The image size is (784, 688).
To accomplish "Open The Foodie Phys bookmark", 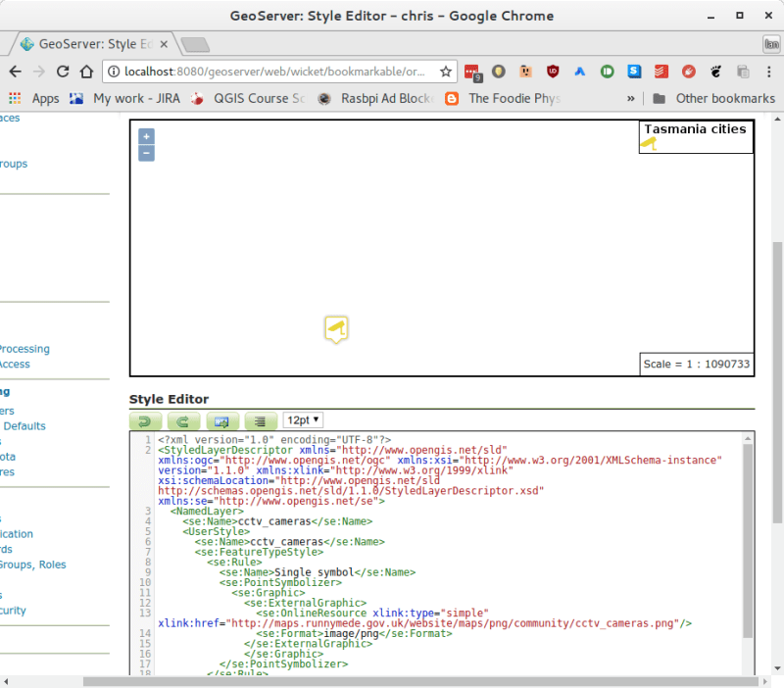I will click(x=503, y=99).
